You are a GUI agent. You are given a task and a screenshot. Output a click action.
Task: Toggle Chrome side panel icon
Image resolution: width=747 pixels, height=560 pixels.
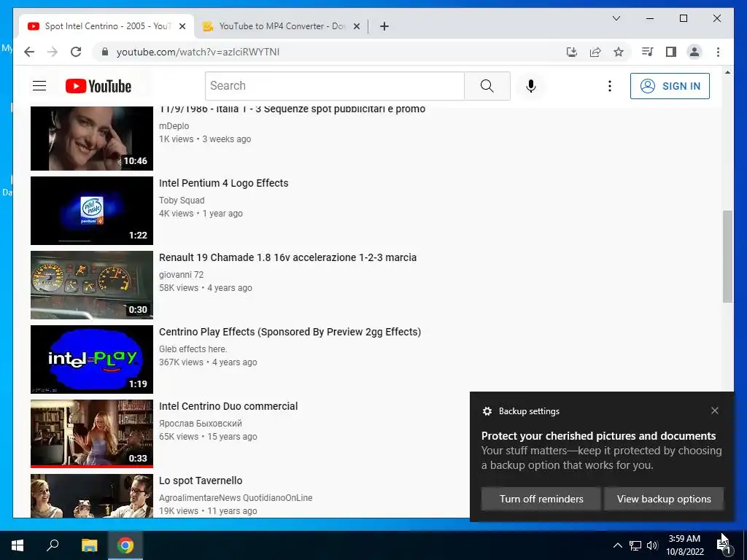point(671,52)
